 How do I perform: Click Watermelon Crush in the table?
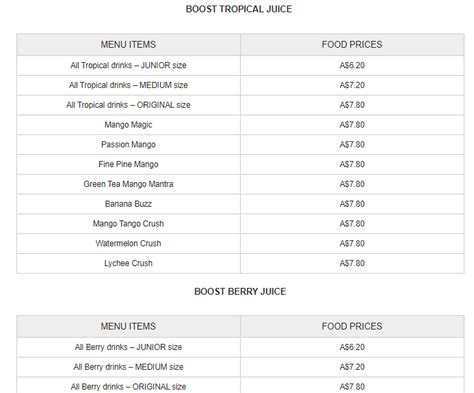coord(128,243)
